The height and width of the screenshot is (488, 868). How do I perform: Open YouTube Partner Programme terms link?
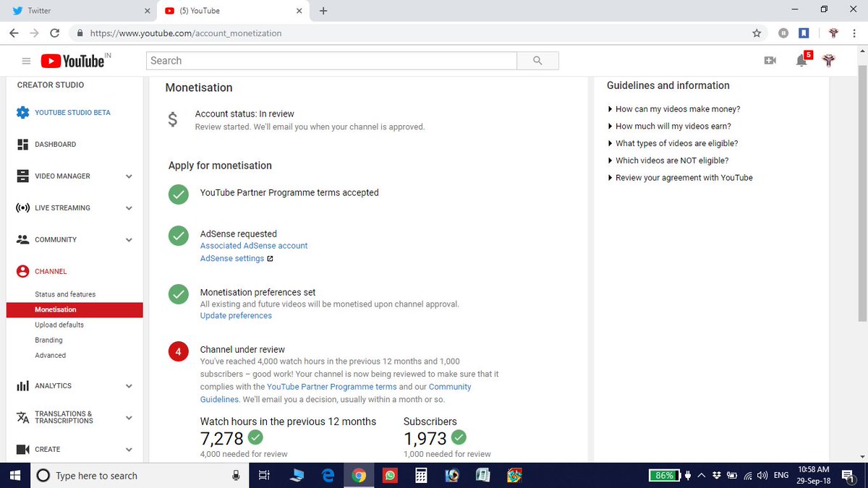(331, 387)
